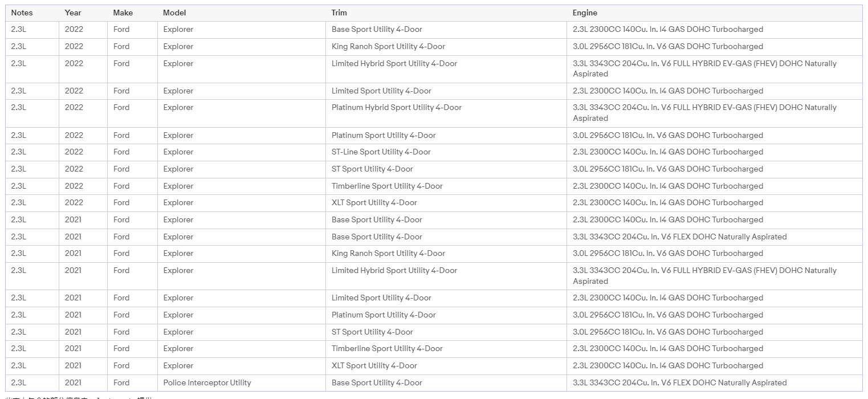Select the 3.0L V6 engine cell in the 2022 King Ranch row
Viewport: 868px width, 399px height.
pos(668,46)
